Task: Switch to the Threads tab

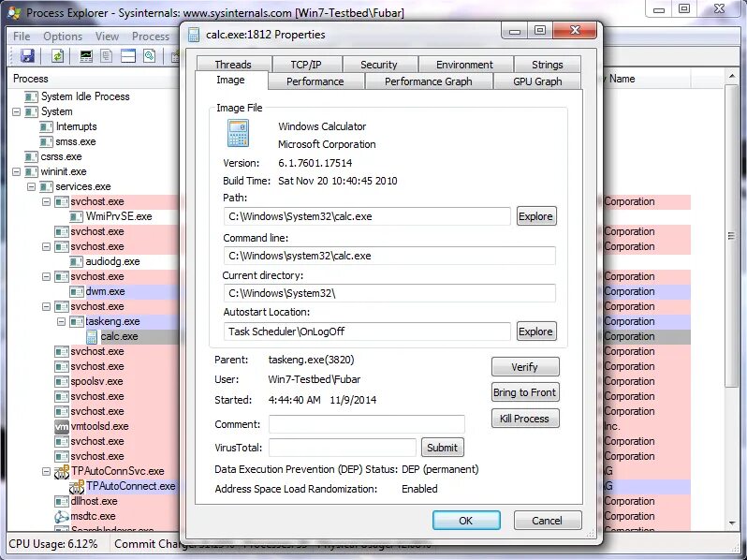Action: (x=233, y=65)
